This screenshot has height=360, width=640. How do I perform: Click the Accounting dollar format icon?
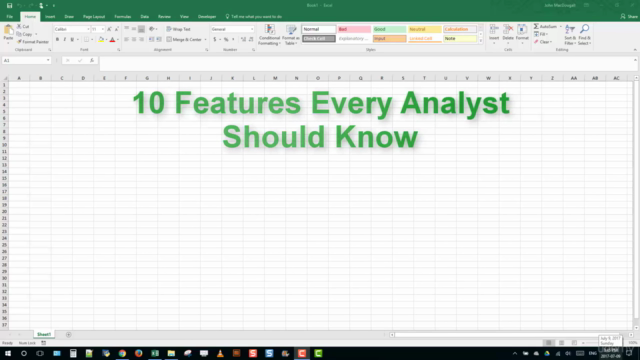[215, 40]
